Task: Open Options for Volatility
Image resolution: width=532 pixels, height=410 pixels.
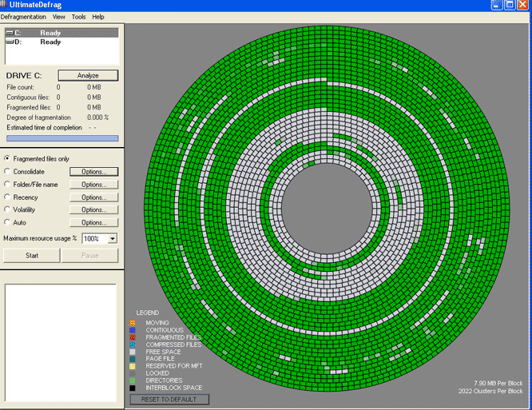Action: tap(94, 209)
